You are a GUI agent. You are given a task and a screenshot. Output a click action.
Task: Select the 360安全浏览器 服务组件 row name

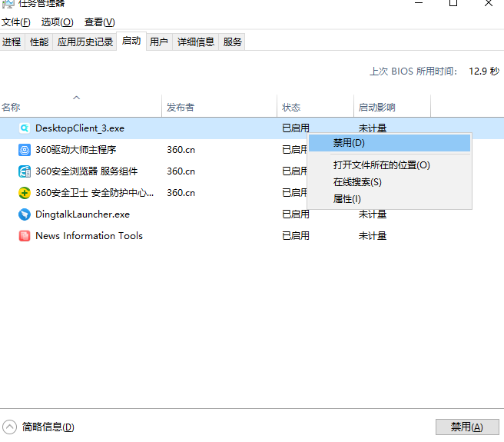pos(87,171)
